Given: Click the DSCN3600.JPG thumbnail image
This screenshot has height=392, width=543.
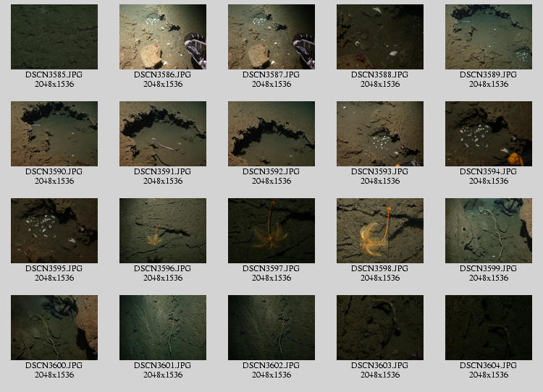Looking at the screenshot, I should click(x=54, y=328).
